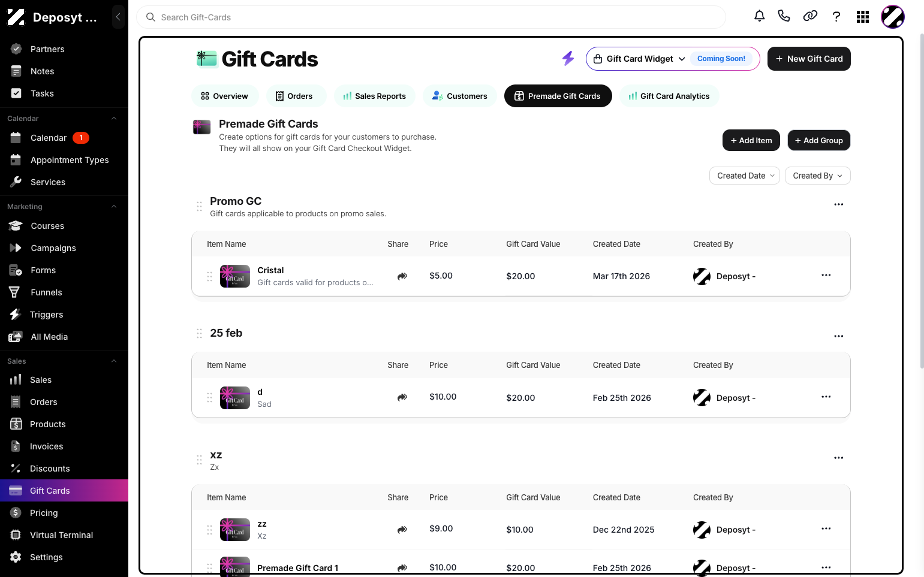Open the Sales Reports tab
This screenshot has height=577, width=924.
tap(374, 96)
